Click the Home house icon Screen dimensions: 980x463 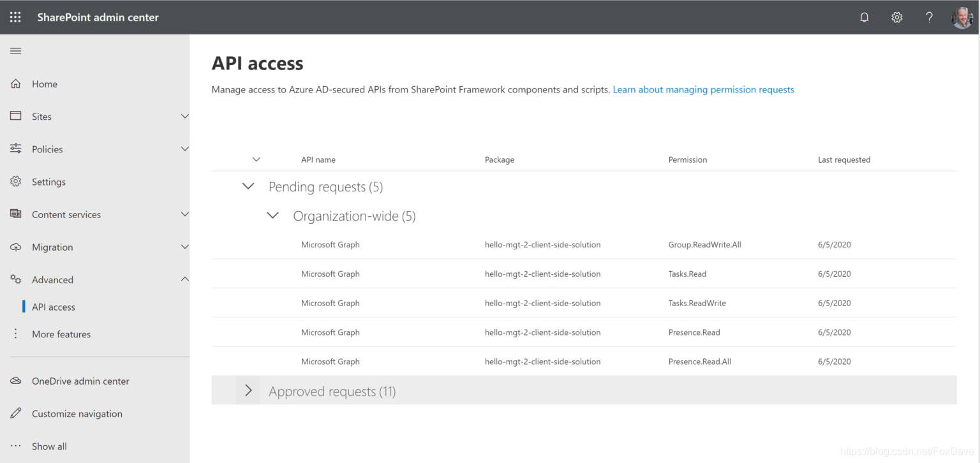16,84
